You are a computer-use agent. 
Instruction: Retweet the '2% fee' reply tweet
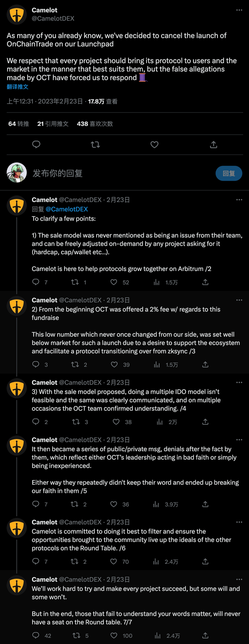(75, 364)
